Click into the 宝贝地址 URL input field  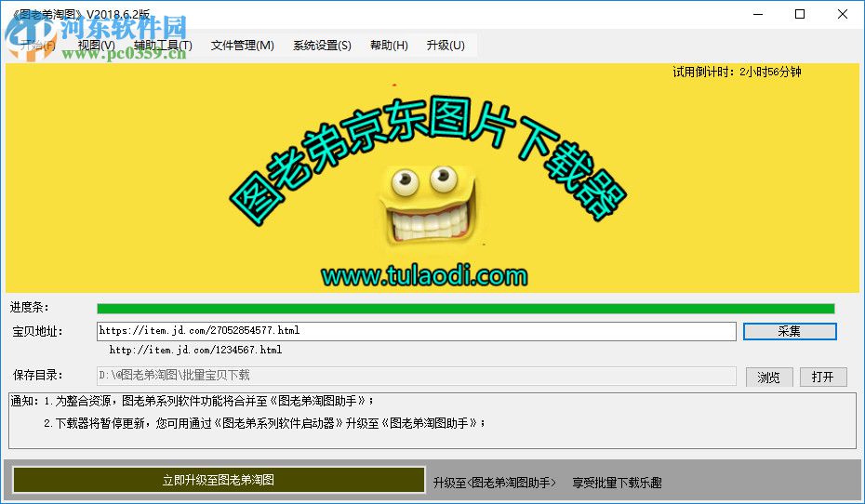(x=417, y=331)
